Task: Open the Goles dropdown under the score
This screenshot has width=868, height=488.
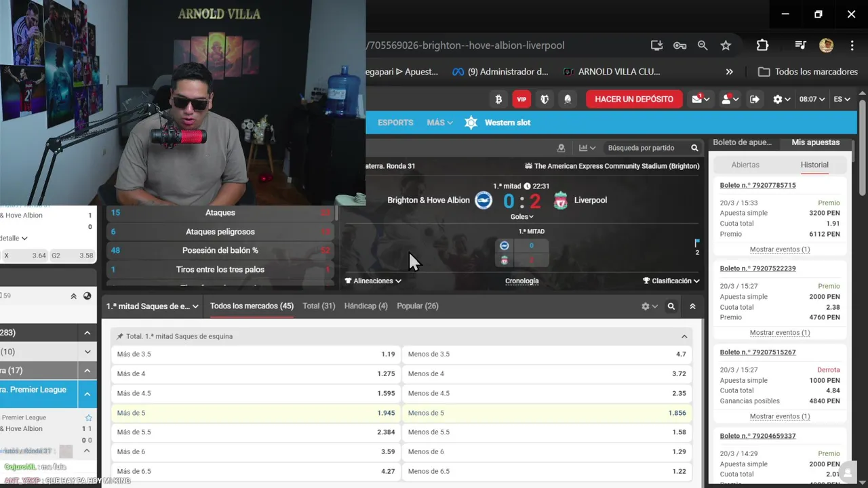Action: [521, 217]
